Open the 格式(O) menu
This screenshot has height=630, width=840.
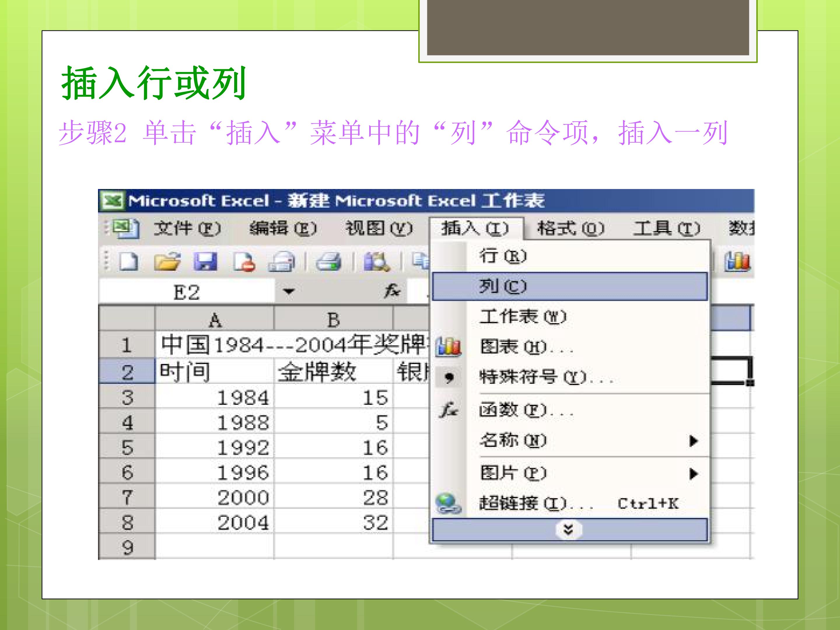tap(571, 228)
